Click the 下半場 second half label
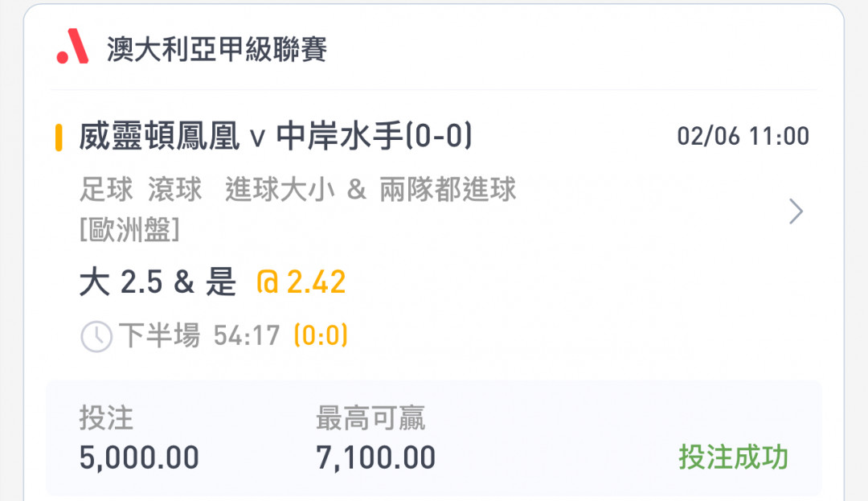 [159, 335]
